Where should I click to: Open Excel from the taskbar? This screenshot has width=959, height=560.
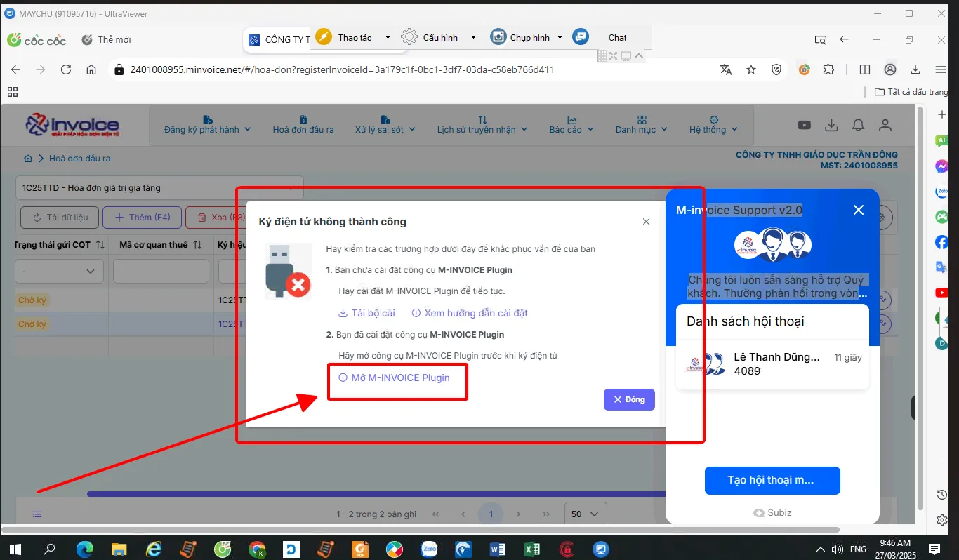[532, 549]
